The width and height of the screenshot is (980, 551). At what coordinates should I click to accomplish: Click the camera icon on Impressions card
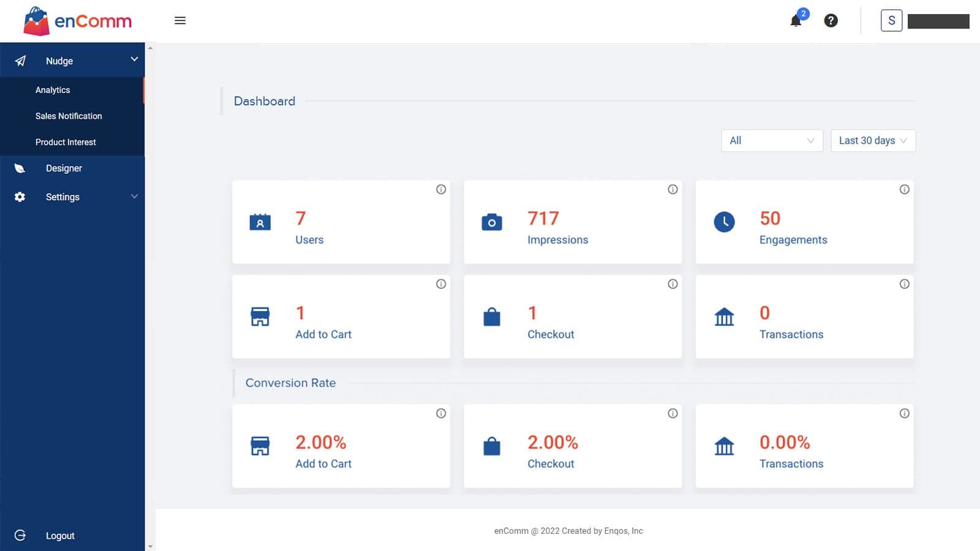[x=492, y=222]
